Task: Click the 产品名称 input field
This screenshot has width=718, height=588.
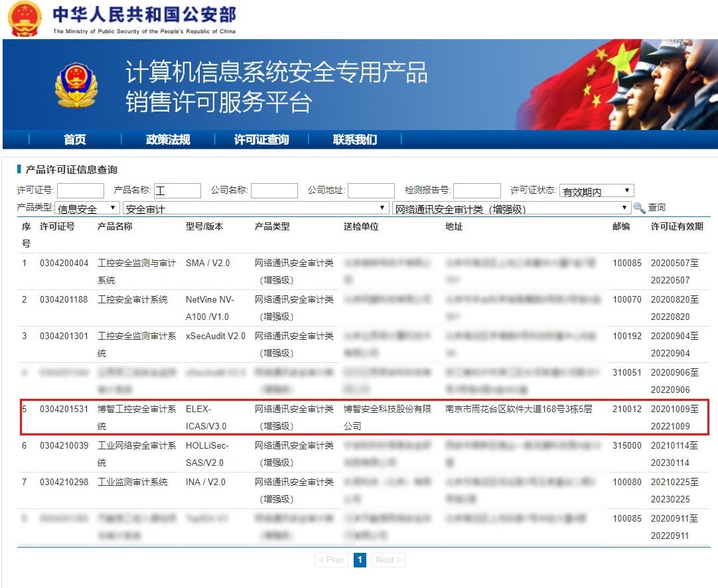Action: coord(177,190)
